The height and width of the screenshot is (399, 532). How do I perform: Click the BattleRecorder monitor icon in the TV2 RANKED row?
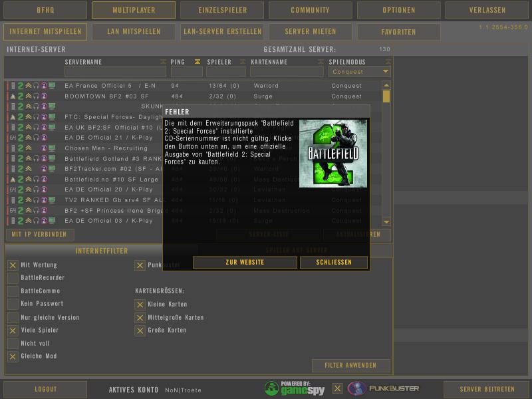coord(52,200)
